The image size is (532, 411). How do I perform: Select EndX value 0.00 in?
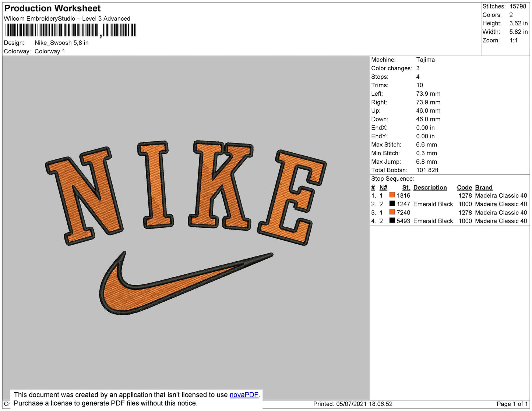[425, 128]
